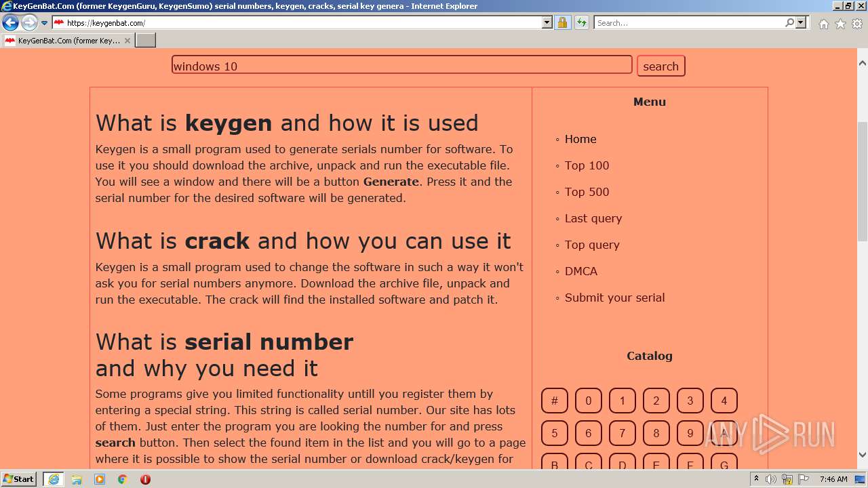The width and height of the screenshot is (868, 488).
Task: Show hidden tray icons arrow
Action: pyautogui.click(x=756, y=479)
